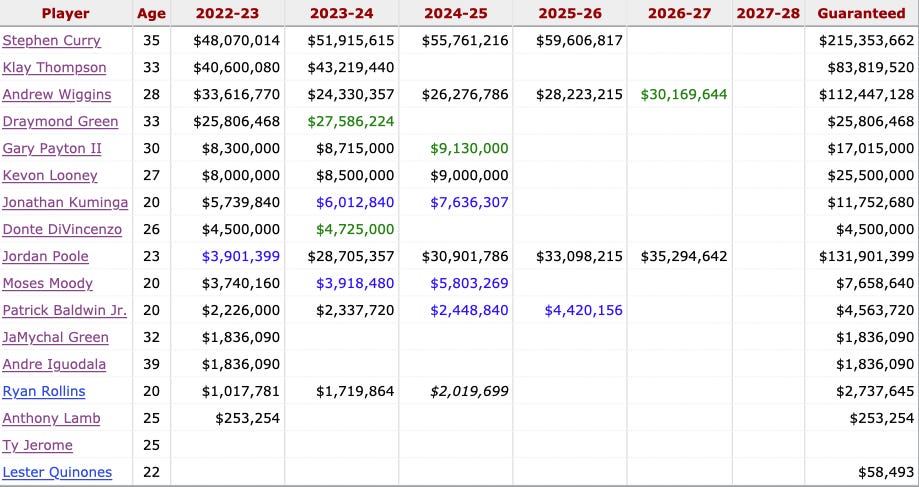Select Kuminga's blue $7,636,307 option
The width and height of the screenshot is (919, 487).
point(469,202)
